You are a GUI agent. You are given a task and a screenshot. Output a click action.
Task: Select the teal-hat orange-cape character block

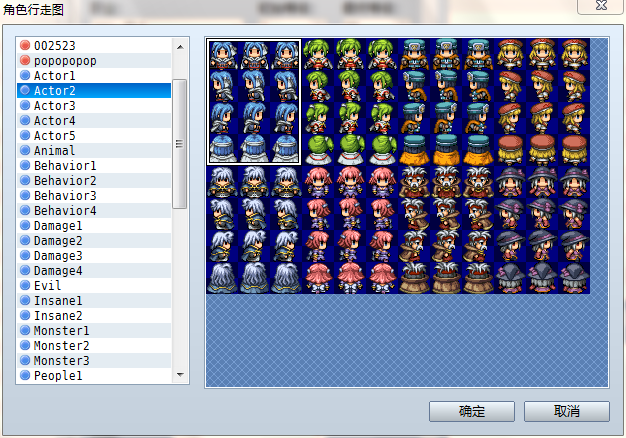coord(446,102)
